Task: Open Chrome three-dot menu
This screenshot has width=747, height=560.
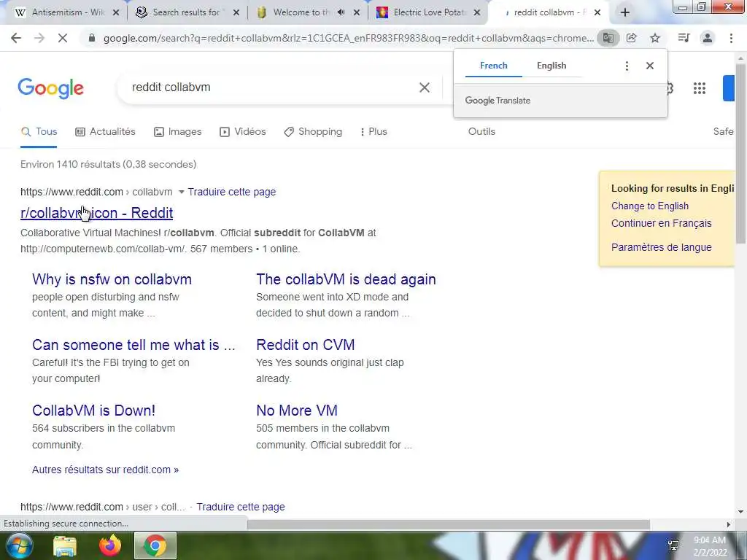Action: pos(731,38)
